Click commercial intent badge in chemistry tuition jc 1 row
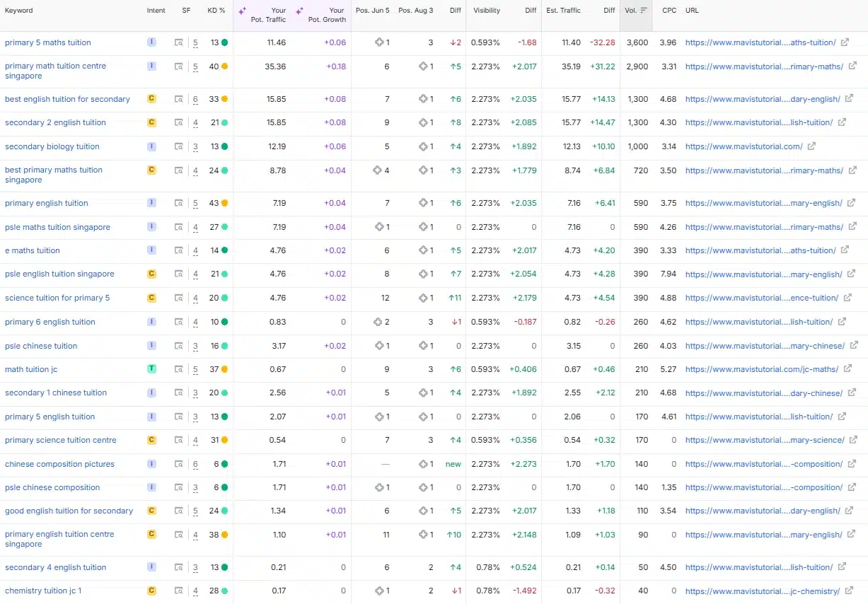Viewport: 868px width, 604px height. coord(151,591)
